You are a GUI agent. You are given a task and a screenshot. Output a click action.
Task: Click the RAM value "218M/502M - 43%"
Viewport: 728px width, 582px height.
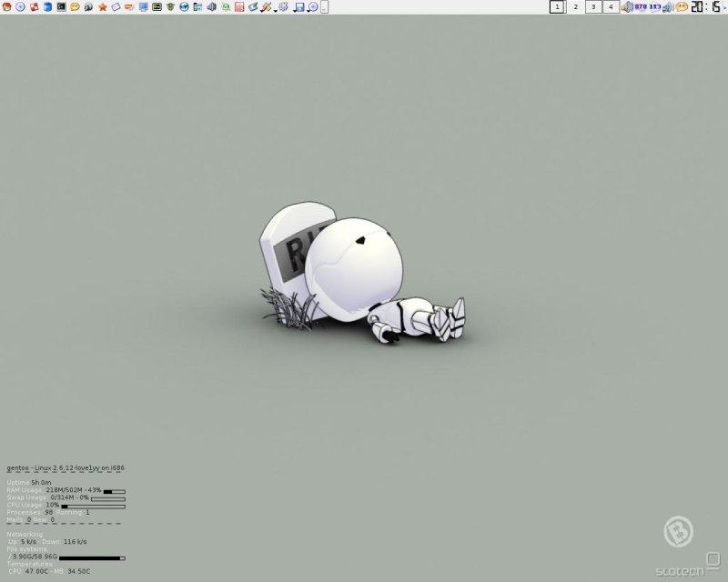point(74,490)
